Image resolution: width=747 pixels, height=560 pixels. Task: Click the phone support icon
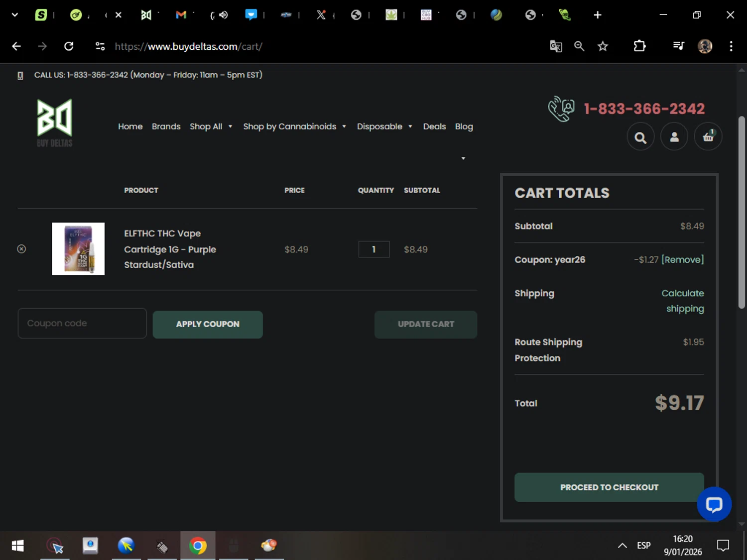tap(561, 109)
